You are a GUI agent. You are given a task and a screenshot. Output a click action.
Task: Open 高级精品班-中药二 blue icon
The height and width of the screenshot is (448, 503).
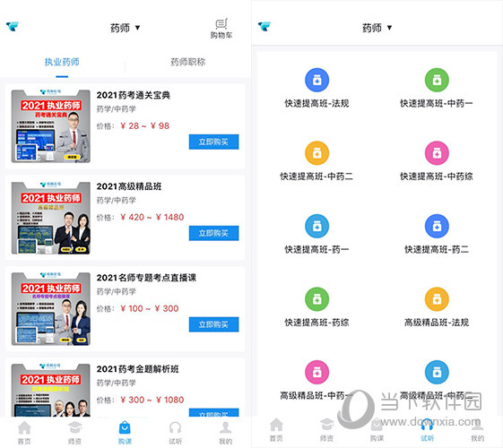point(437,373)
